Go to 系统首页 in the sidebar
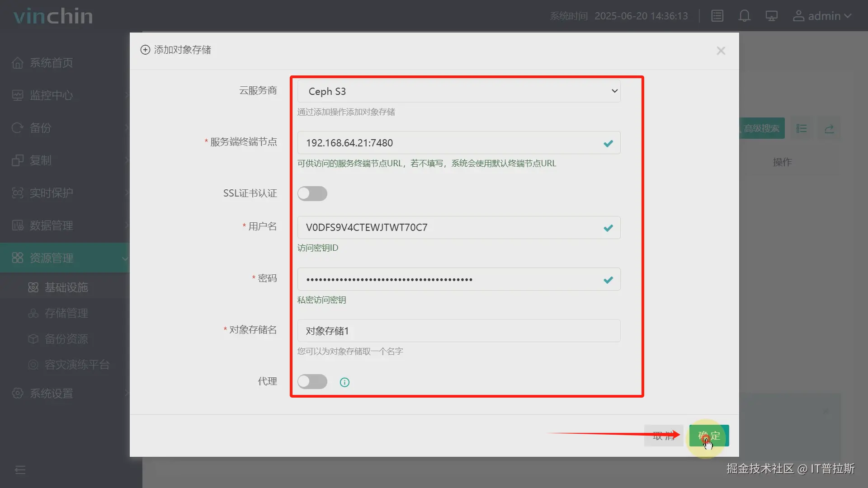Image resolution: width=868 pixels, height=488 pixels. [51, 63]
